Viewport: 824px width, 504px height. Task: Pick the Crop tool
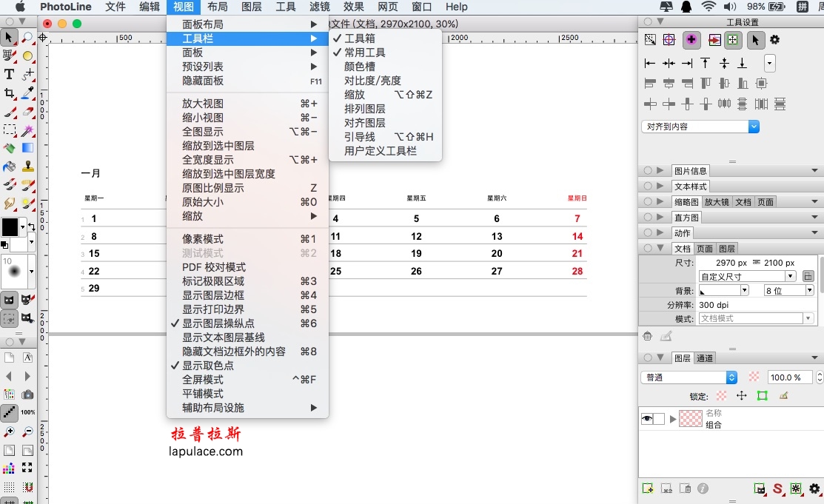pyautogui.click(x=9, y=93)
